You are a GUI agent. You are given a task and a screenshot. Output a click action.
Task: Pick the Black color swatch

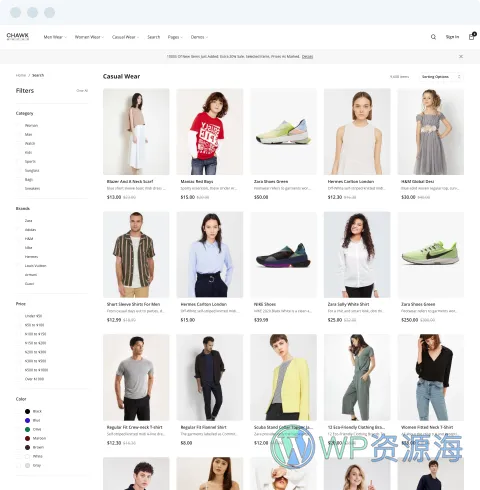pyautogui.click(x=27, y=411)
